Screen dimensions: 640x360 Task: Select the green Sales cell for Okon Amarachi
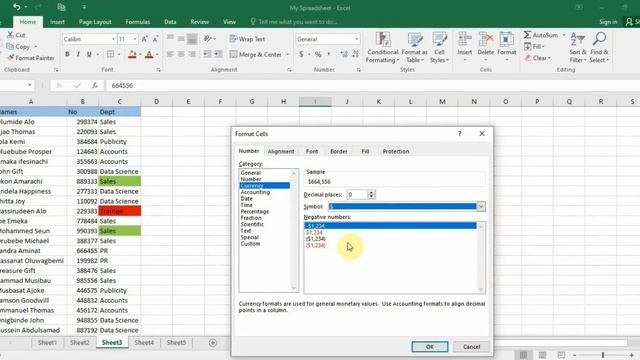click(x=120, y=181)
